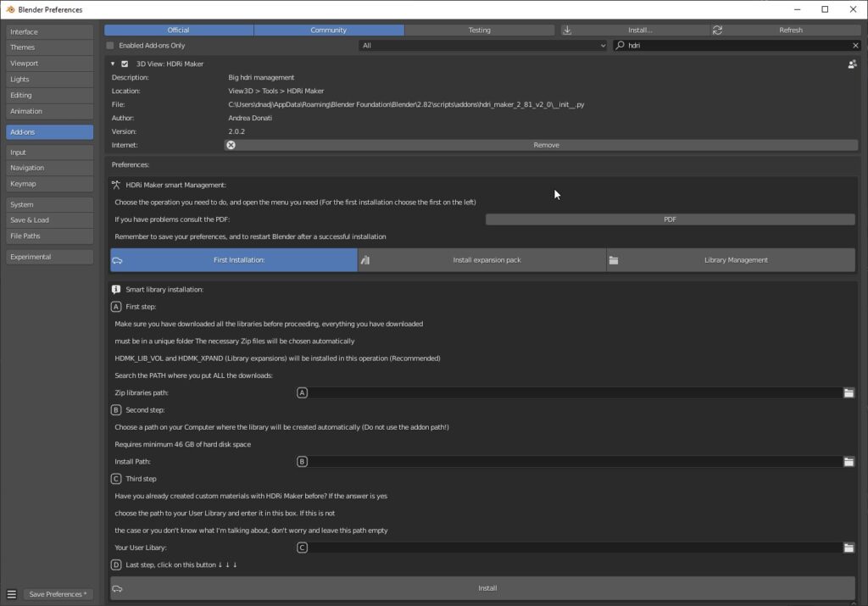Open the Animation preferences section
The width and height of the screenshot is (868, 606).
pos(50,111)
